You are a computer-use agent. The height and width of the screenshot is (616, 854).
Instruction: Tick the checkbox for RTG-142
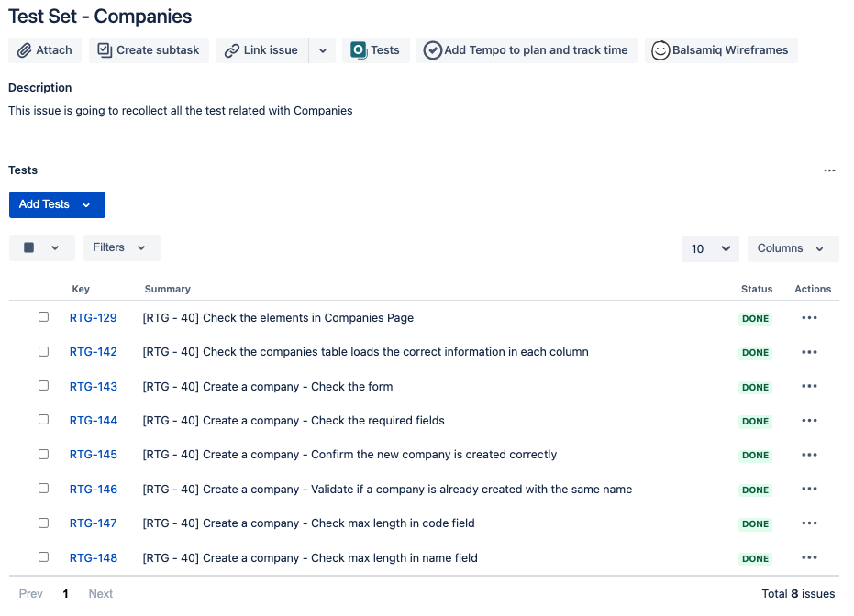[x=44, y=351]
